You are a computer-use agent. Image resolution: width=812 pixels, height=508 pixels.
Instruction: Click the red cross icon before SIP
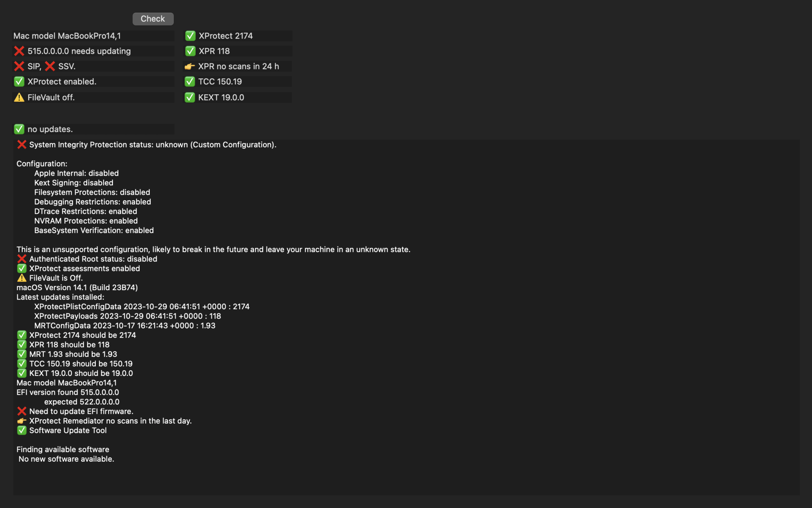click(19, 66)
